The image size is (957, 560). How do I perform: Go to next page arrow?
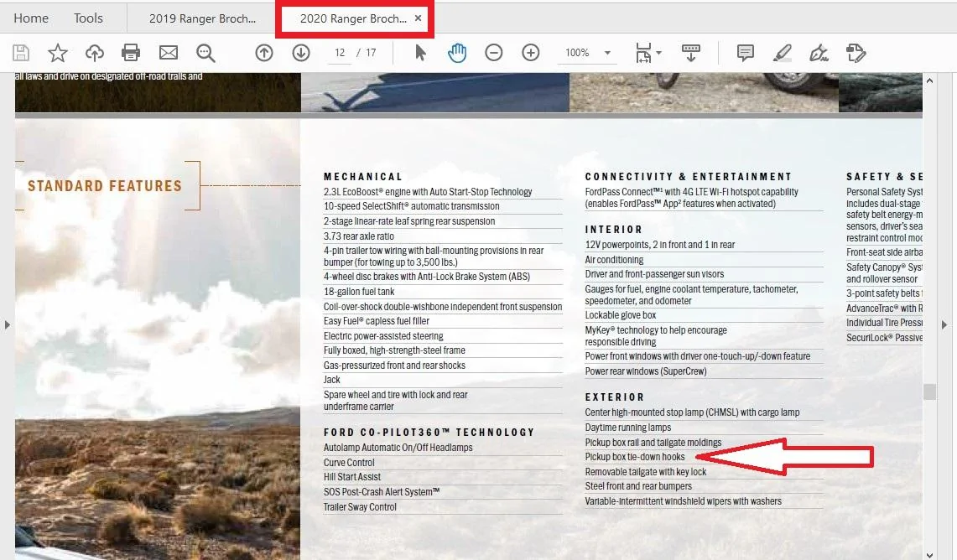(301, 53)
